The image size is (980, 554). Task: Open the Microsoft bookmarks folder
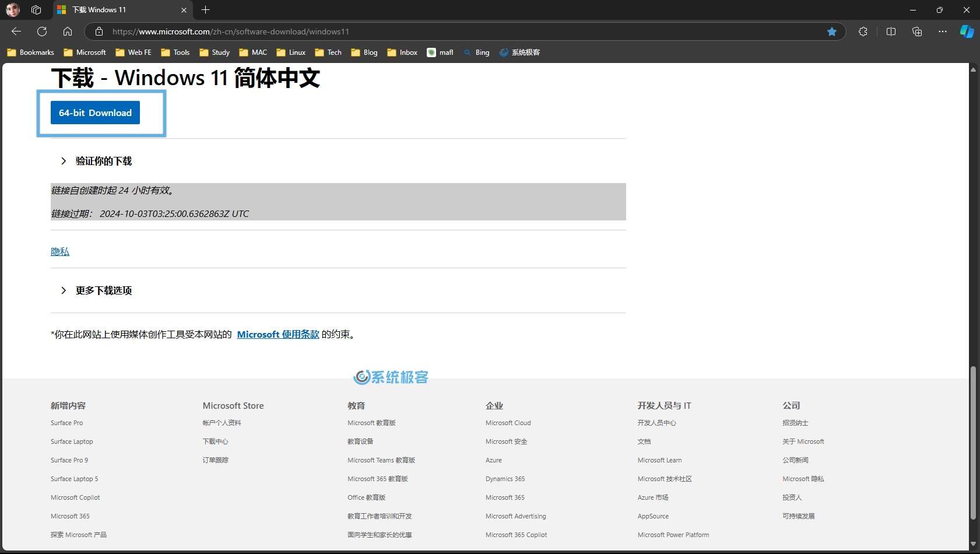(x=85, y=52)
